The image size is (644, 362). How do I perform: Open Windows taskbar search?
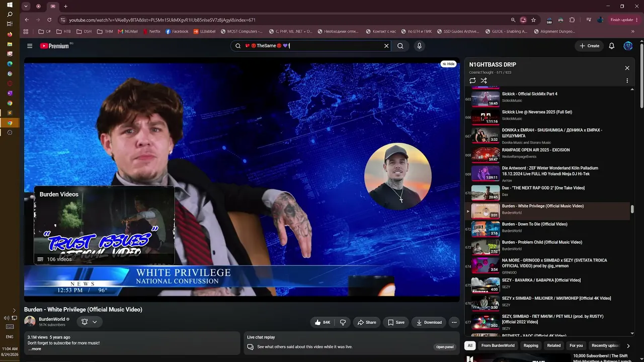(10, 14)
